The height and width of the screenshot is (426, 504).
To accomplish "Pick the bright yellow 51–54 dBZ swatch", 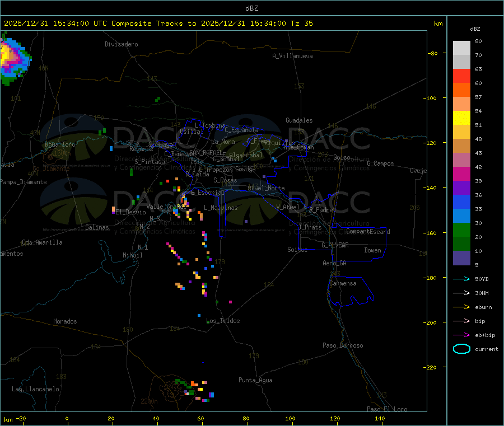I will pos(461,118).
